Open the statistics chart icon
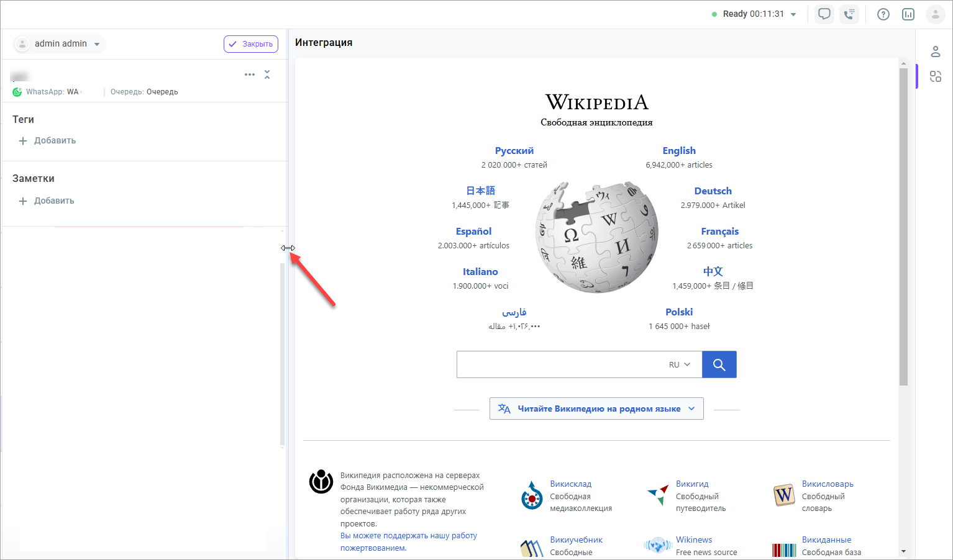Image resolution: width=953 pixels, height=560 pixels. point(908,14)
